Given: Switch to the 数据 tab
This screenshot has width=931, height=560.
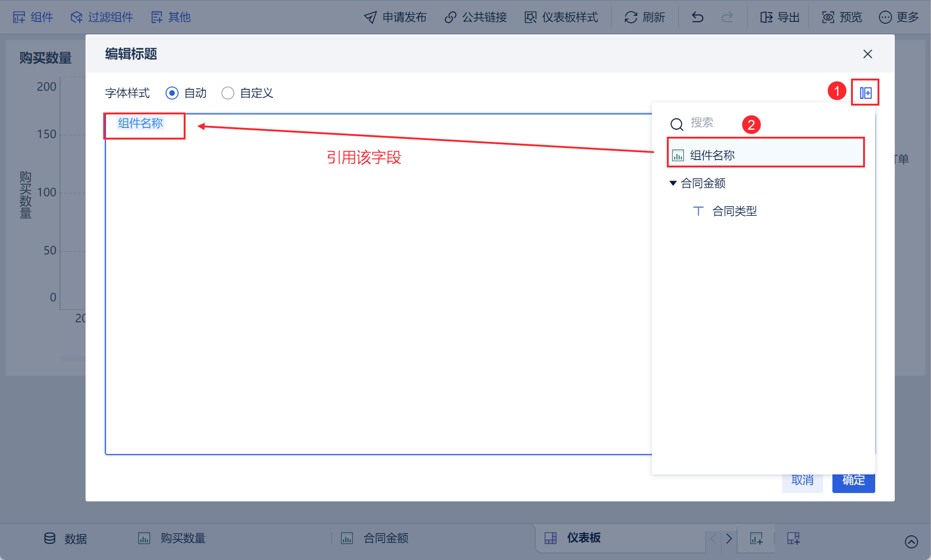Looking at the screenshot, I should tap(66, 539).
